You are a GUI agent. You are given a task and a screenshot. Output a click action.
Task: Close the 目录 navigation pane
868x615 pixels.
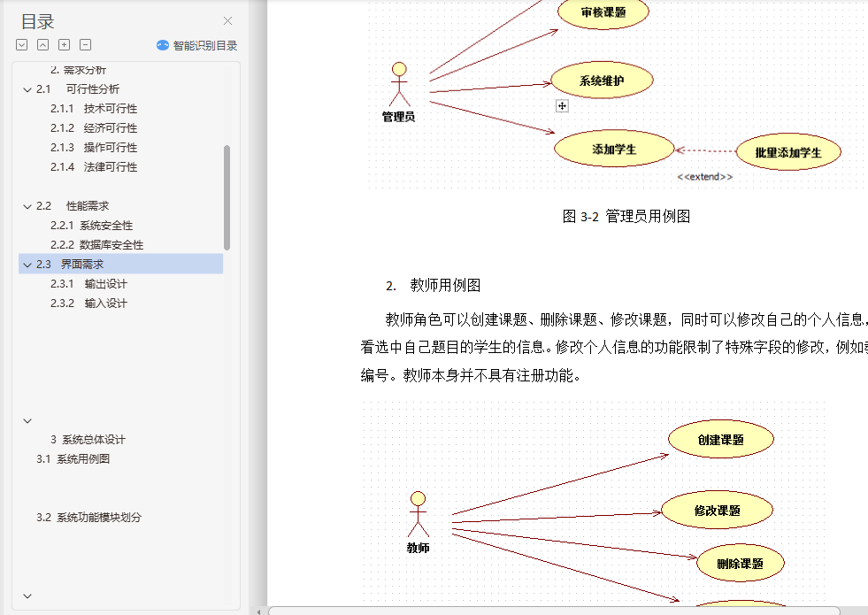[x=227, y=21]
